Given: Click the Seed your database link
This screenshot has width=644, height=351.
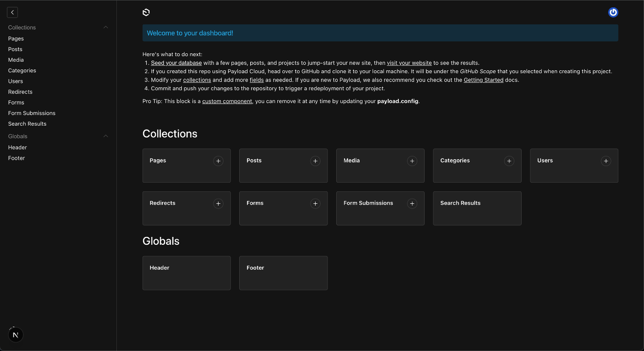Looking at the screenshot, I should [x=176, y=63].
